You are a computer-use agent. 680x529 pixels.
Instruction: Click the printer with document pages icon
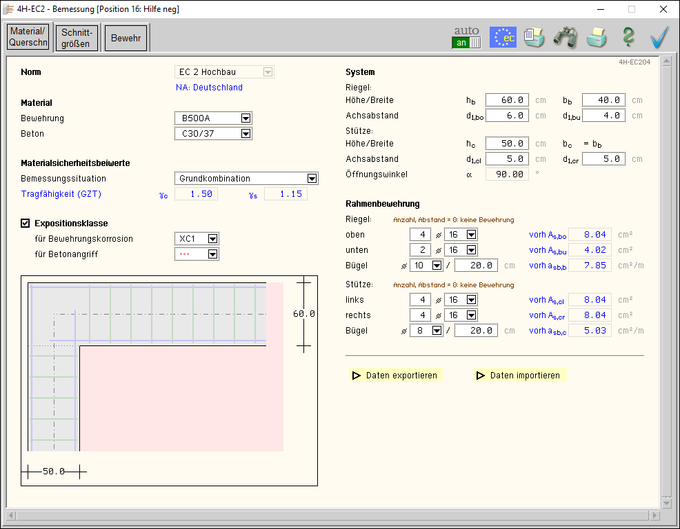(x=534, y=37)
